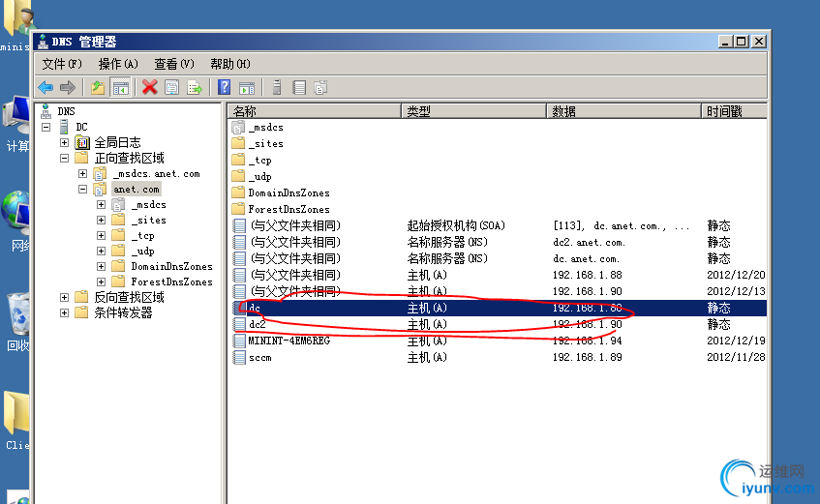Collapse the DC server node
This screenshot has height=504, width=820.
coord(46,127)
